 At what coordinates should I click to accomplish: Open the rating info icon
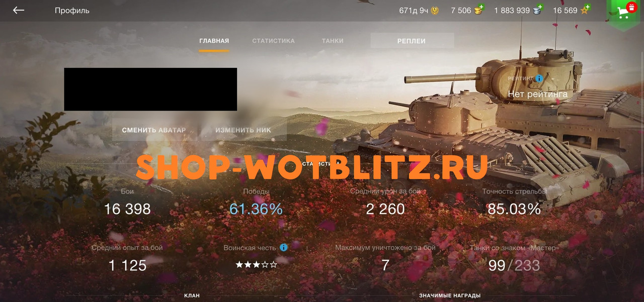tap(539, 78)
